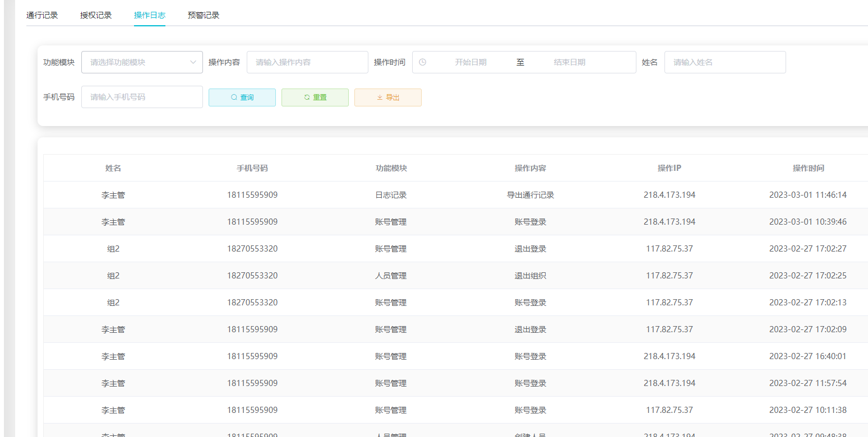Click the 退出组织 operation cell
868x437 pixels.
pos(530,276)
